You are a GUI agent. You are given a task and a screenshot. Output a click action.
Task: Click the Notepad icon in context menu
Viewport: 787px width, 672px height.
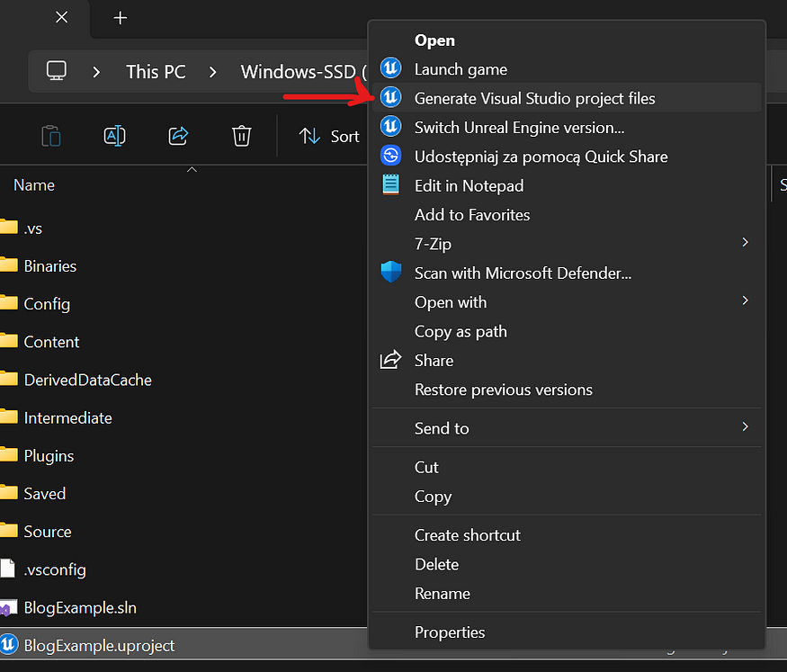pyautogui.click(x=390, y=185)
